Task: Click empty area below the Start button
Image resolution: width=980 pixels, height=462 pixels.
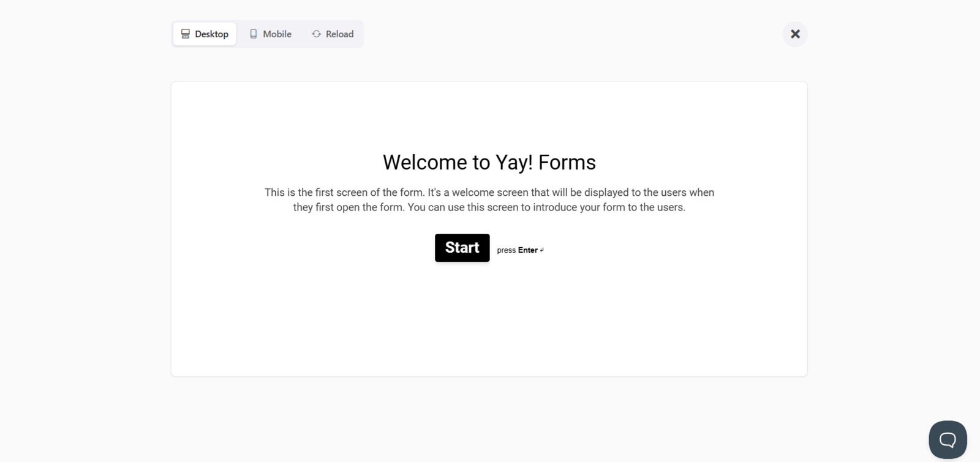Action: (489, 318)
